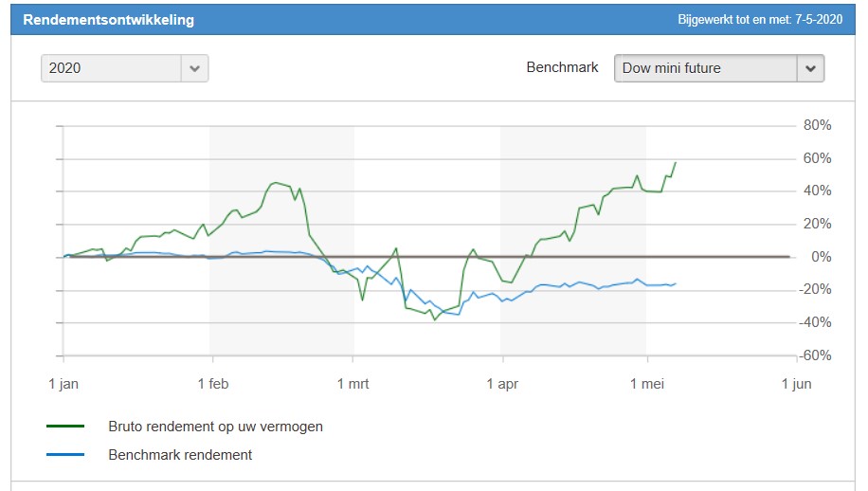Select the 1 jun axis label
This screenshot has width=868, height=491.
796,384
